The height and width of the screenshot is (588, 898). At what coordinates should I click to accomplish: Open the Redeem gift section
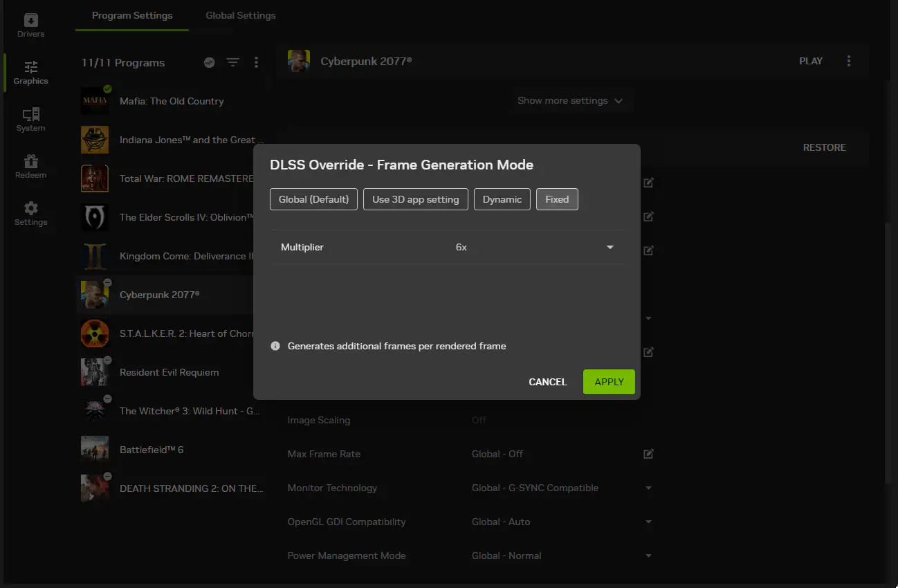pos(30,167)
